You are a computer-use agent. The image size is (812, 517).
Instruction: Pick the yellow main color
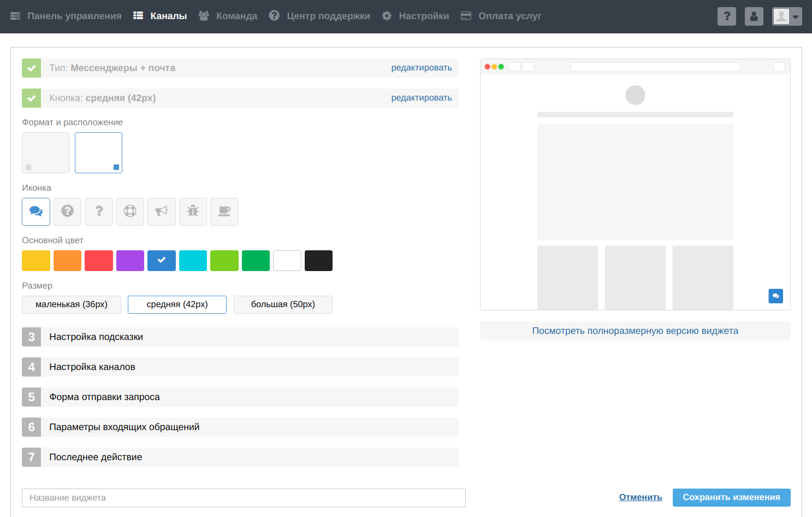click(36, 261)
